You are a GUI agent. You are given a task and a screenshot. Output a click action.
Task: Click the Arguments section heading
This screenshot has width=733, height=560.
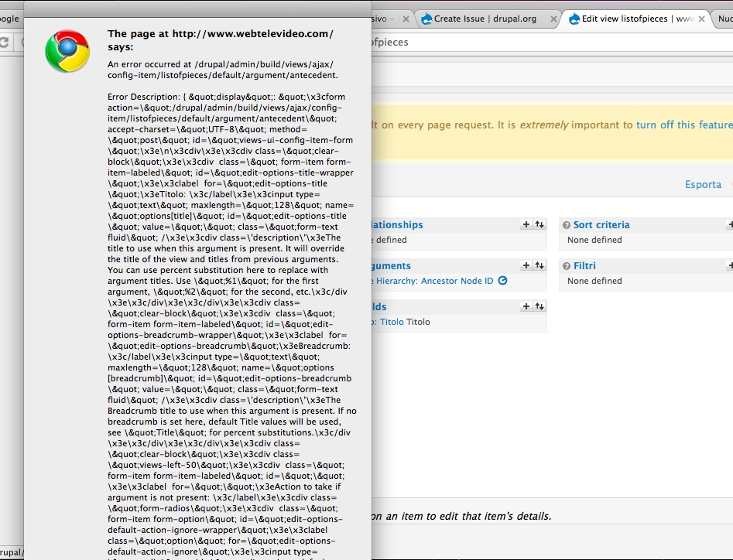pyautogui.click(x=392, y=266)
